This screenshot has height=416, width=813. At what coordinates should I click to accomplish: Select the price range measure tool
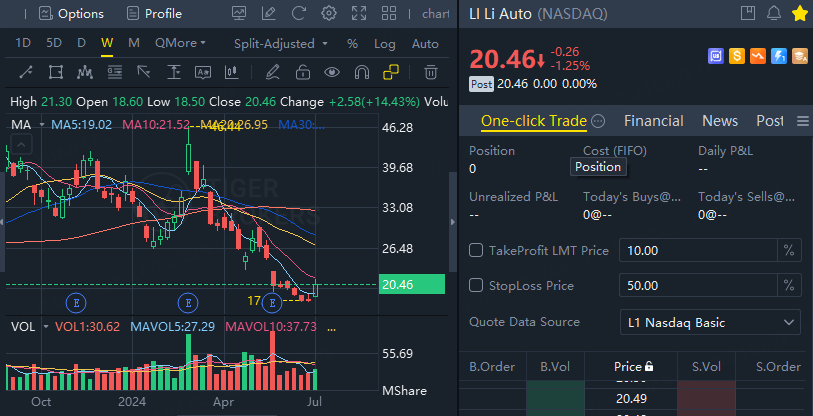pyautogui.click(x=174, y=73)
